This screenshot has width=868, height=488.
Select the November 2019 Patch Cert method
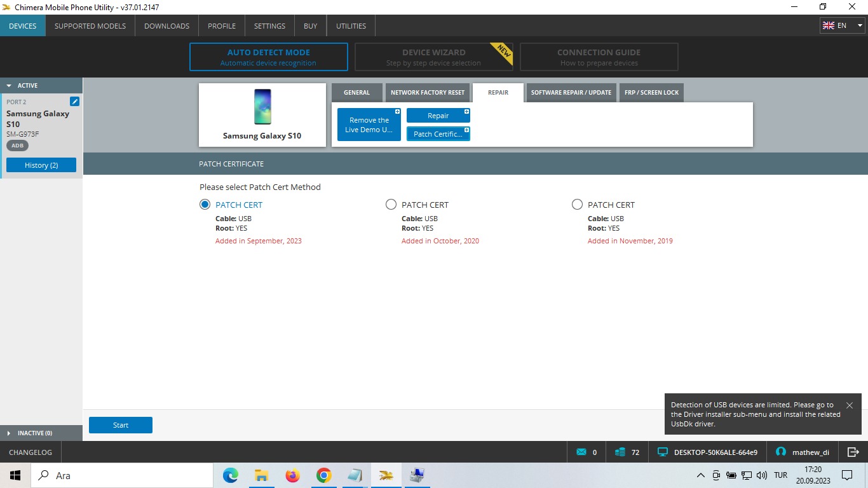pos(577,205)
